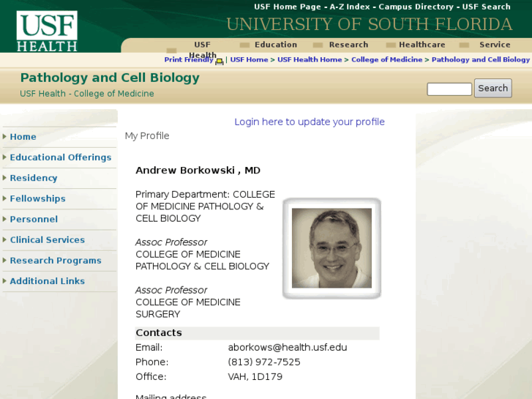Open the Service navigation tab
This screenshot has height=399, width=532.
(x=495, y=45)
